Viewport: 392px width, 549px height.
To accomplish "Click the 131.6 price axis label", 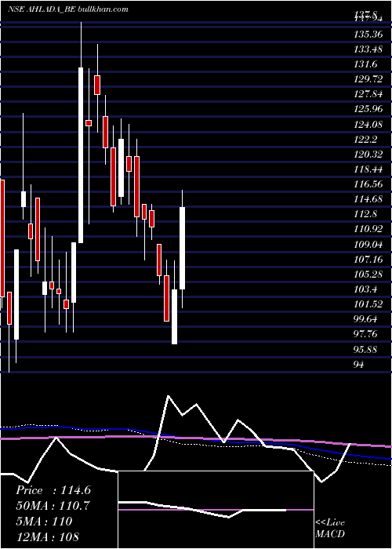I will click(x=365, y=64).
